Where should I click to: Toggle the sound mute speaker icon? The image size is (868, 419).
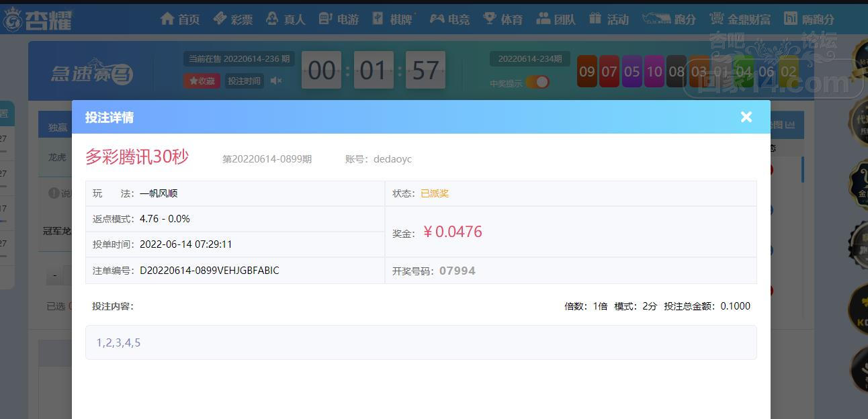tap(275, 81)
